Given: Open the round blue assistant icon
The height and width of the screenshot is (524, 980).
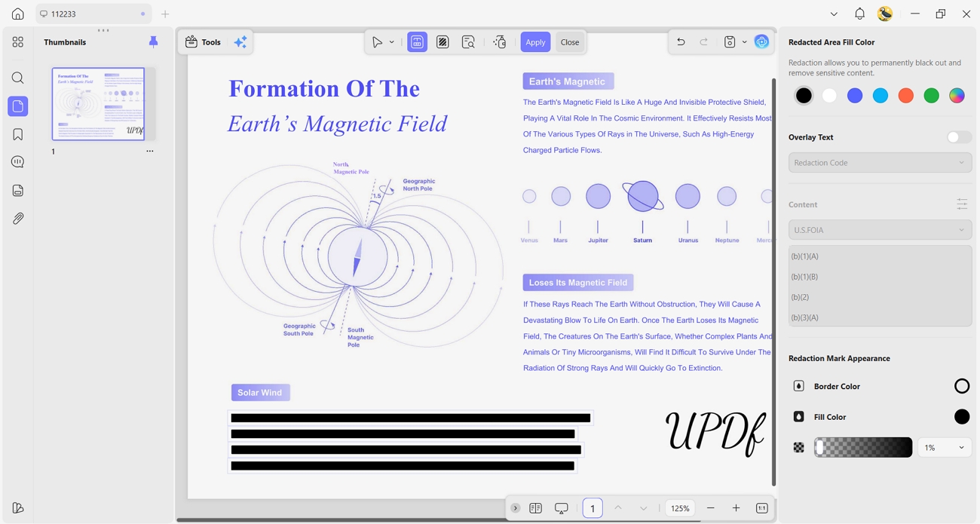Looking at the screenshot, I should (x=761, y=42).
